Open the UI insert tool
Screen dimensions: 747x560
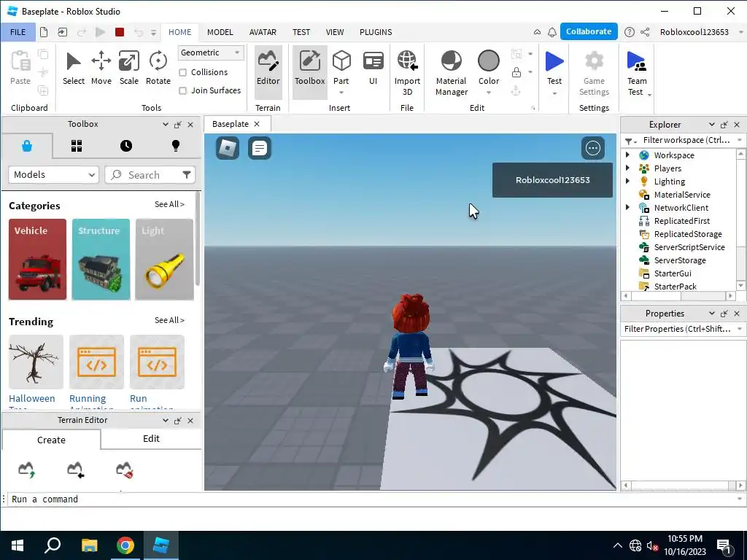coord(373,69)
